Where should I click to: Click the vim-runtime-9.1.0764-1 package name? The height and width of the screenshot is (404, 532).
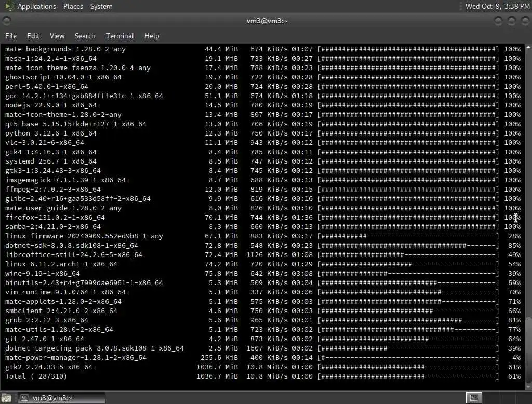[65, 292]
